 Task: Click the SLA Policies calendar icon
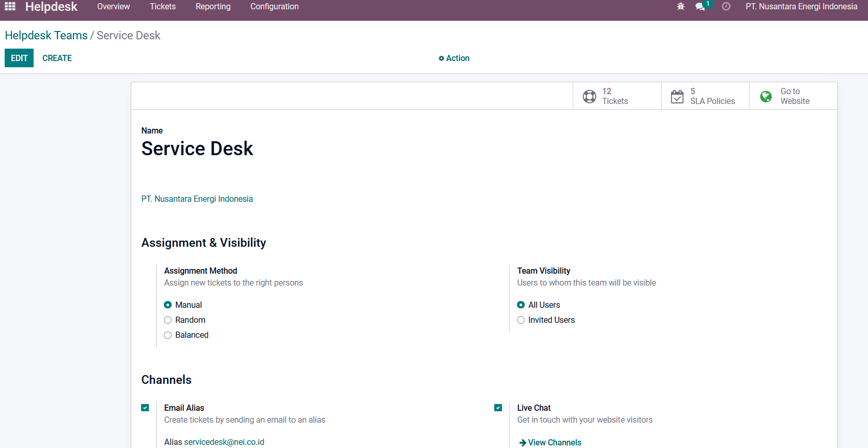tap(677, 97)
